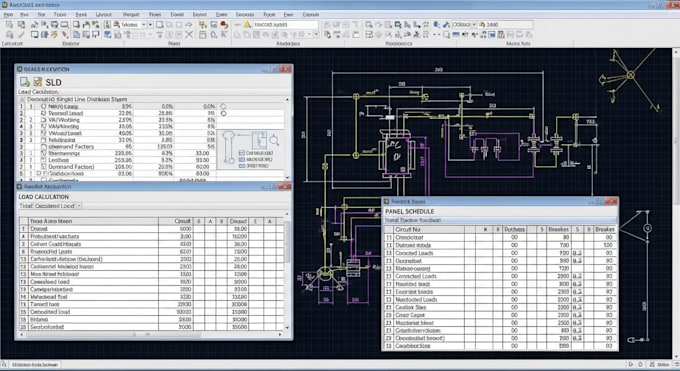
Task: Click the red-orange sphere toolbar icon
Action: click(224, 25)
